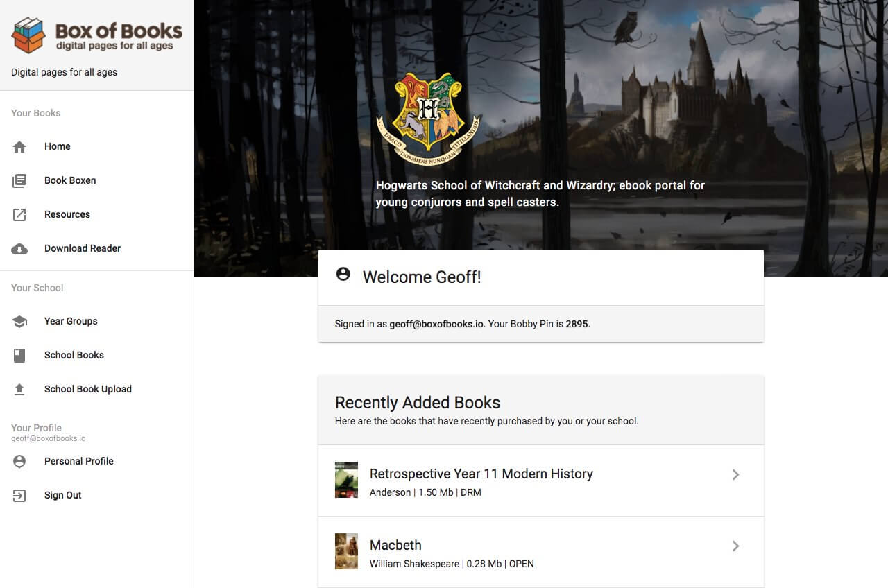Click the Macbeth cover thumbnail

346,551
